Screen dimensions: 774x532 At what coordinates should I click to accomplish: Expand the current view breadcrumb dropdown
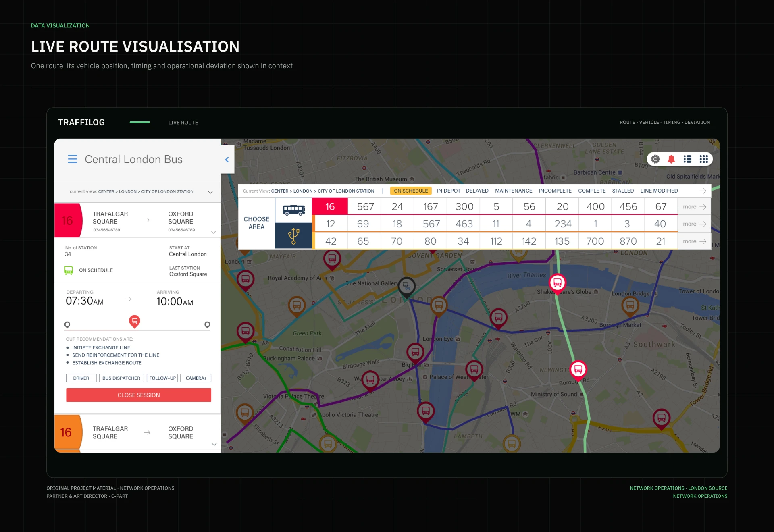click(x=210, y=192)
